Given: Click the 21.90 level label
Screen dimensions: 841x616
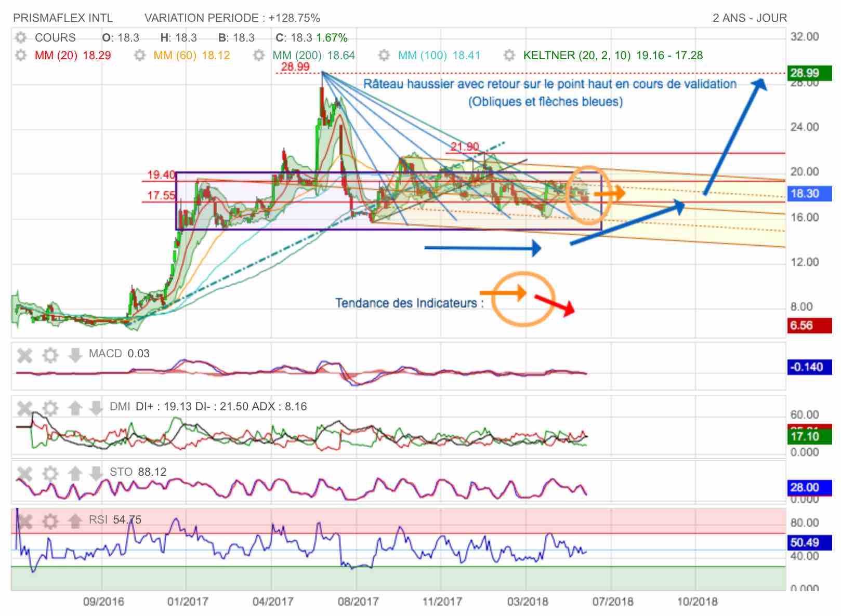Looking at the screenshot, I should pyautogui.click(x=465, y=146).
